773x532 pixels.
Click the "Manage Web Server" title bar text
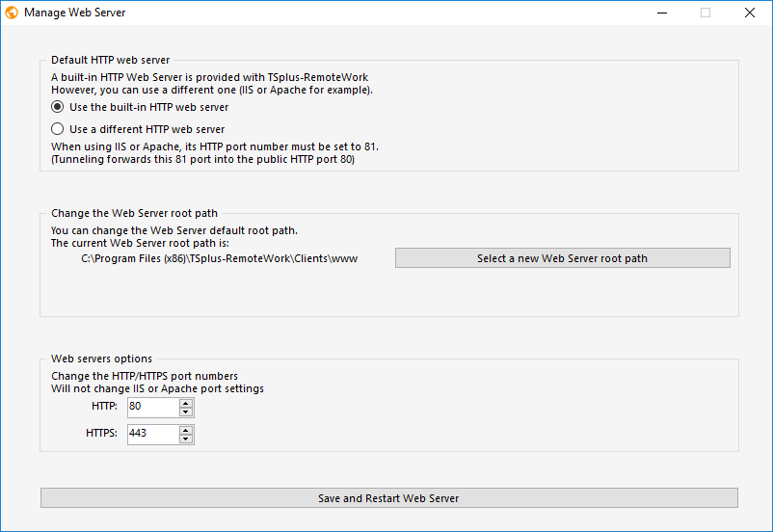(x=75, y=13)
